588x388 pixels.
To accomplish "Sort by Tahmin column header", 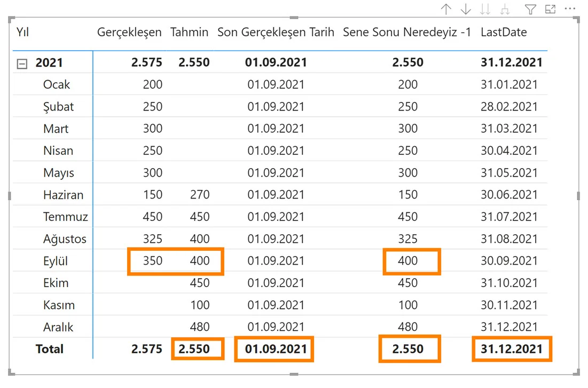I will [189, 32].
